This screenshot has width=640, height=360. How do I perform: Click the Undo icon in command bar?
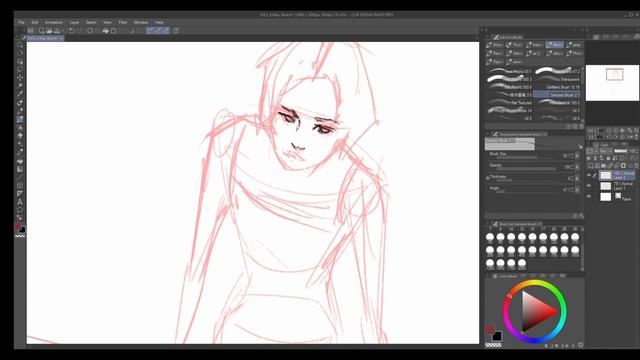point(71,31)
